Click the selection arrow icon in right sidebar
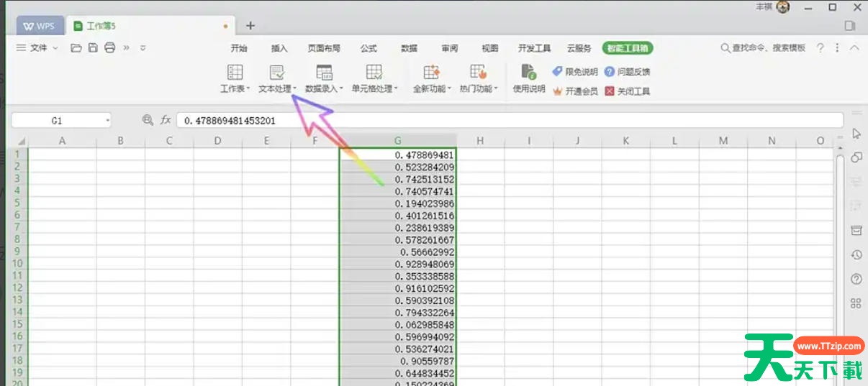 coord(856,134)
